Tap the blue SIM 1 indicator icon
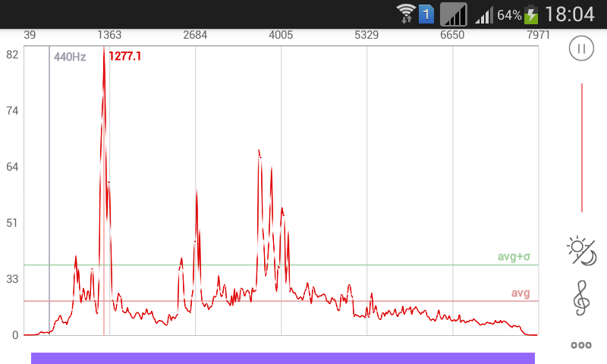This screenshot has width=607, height=364. [426, 14]
